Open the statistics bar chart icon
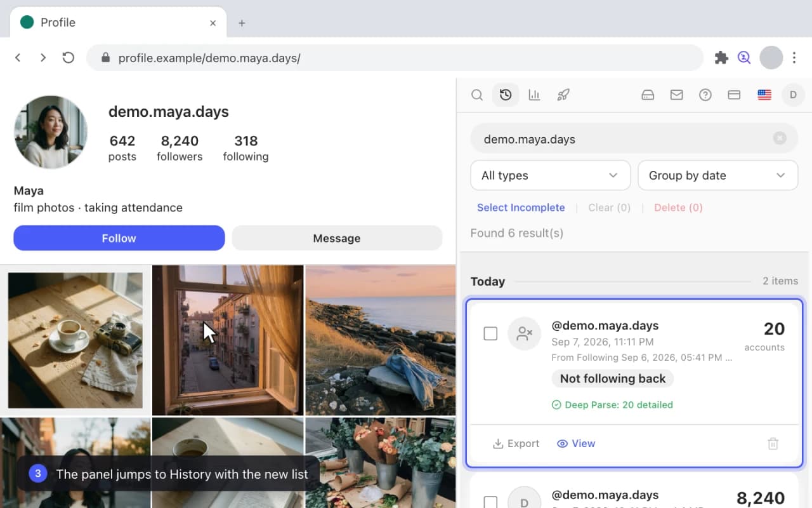Viewport: 812px width, 508px height. click(534, 95)
